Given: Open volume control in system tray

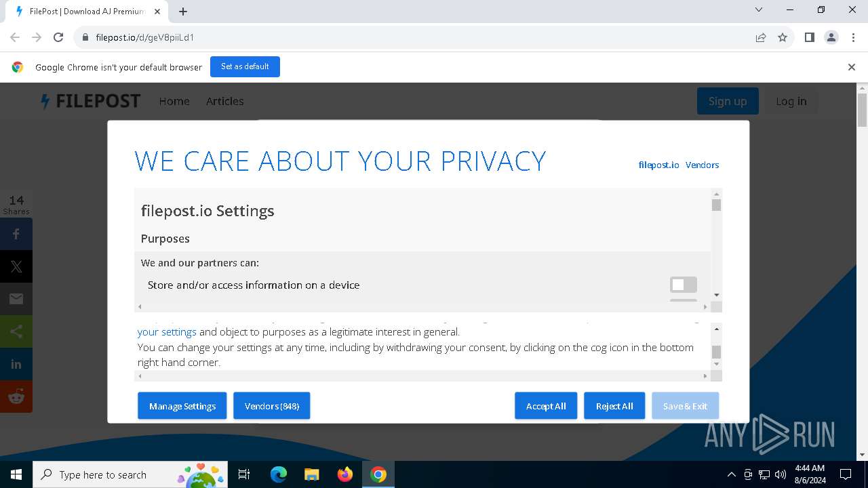Looking at the screenshot, I should pyautogui.click(x=781, y=474).
